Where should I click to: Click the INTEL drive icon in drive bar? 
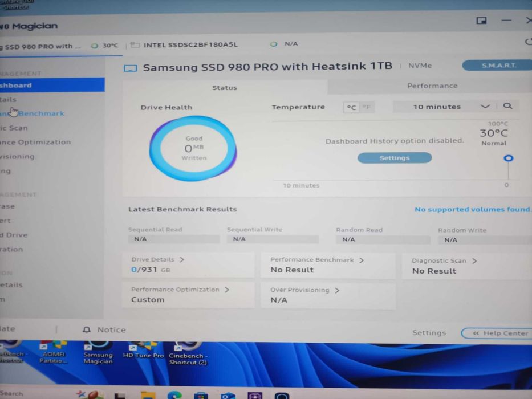click(135, 45)
